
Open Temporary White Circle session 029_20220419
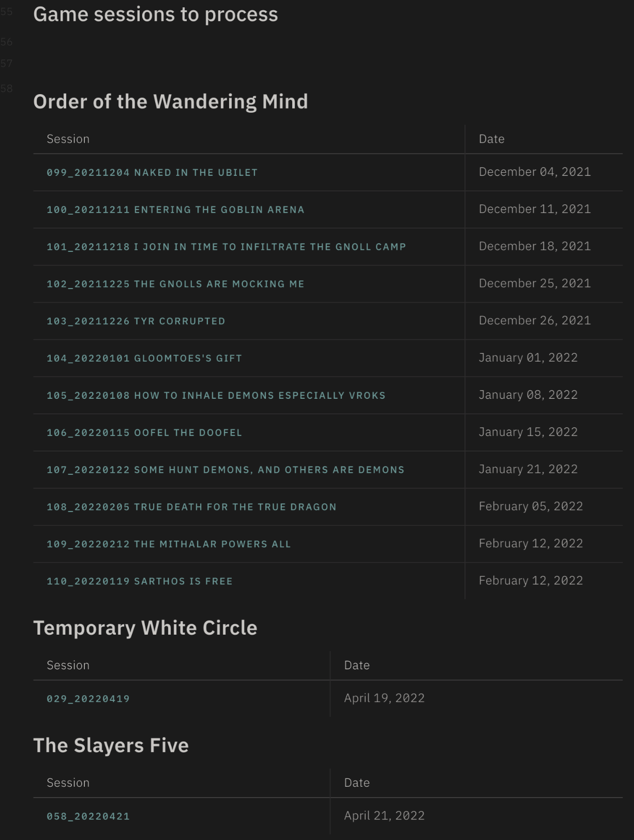88,699
